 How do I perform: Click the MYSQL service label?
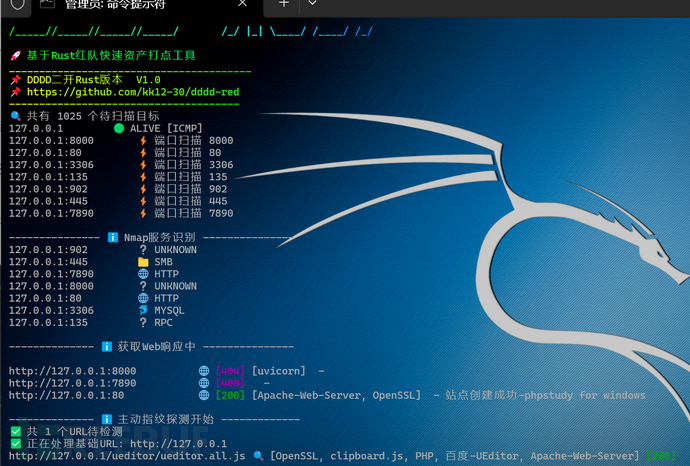tap(169, 310)
